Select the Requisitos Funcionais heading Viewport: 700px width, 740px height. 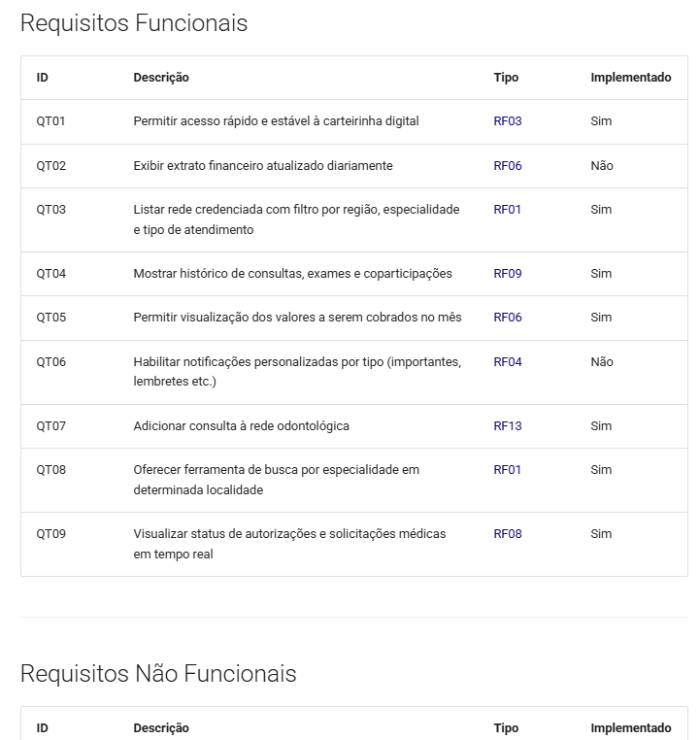(x=134, y=23)
